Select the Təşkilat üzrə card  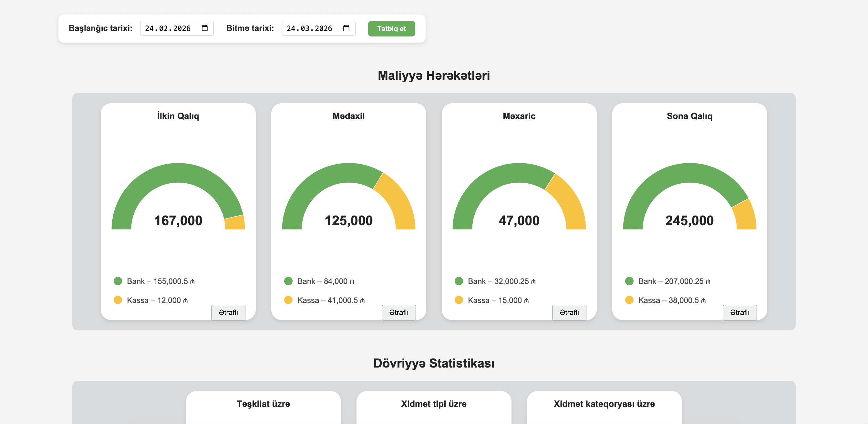(263, 406)
